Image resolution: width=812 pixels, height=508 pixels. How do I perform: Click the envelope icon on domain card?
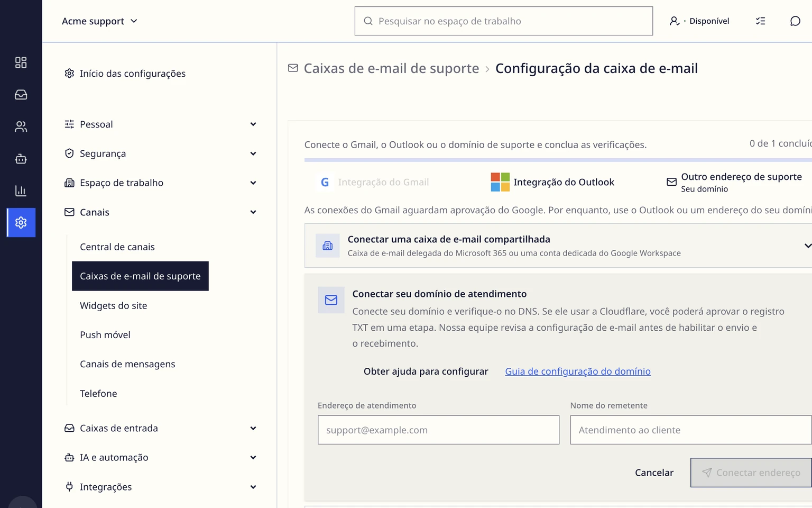[331, 300]
